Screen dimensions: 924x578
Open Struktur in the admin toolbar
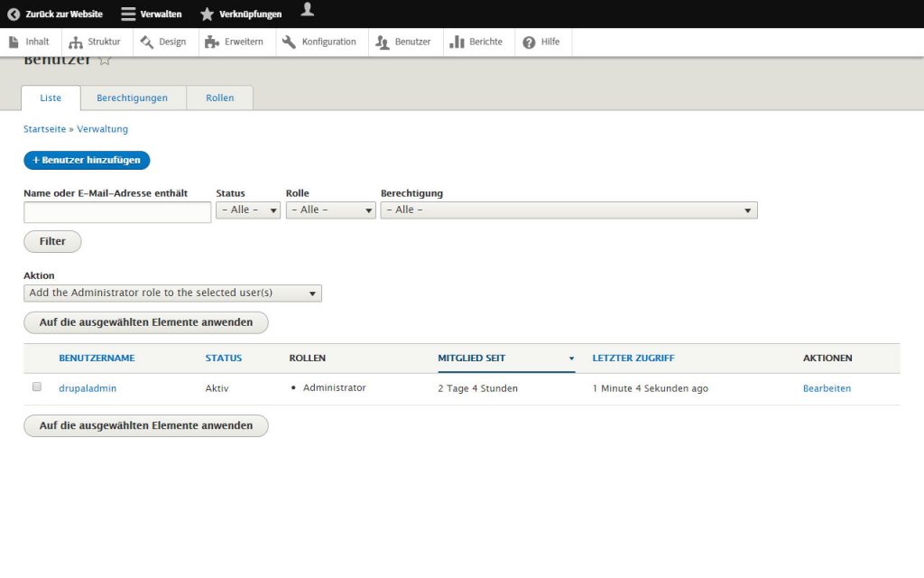tap(96, 42)
